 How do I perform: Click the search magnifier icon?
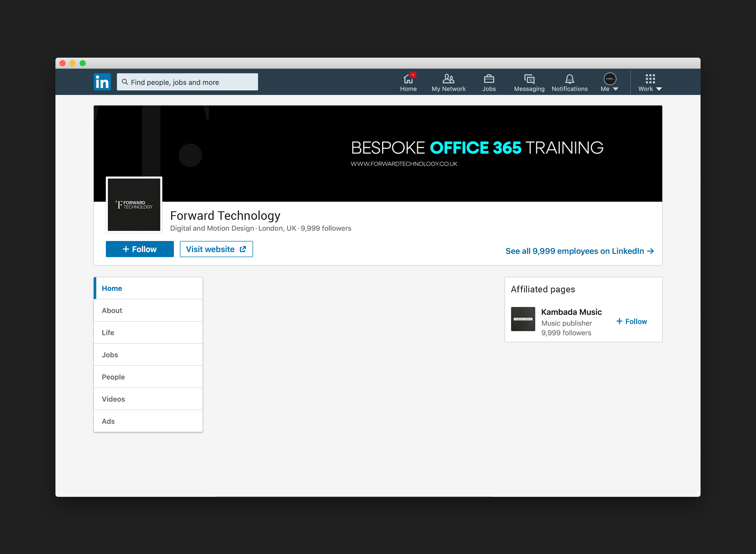coord(125,82)
